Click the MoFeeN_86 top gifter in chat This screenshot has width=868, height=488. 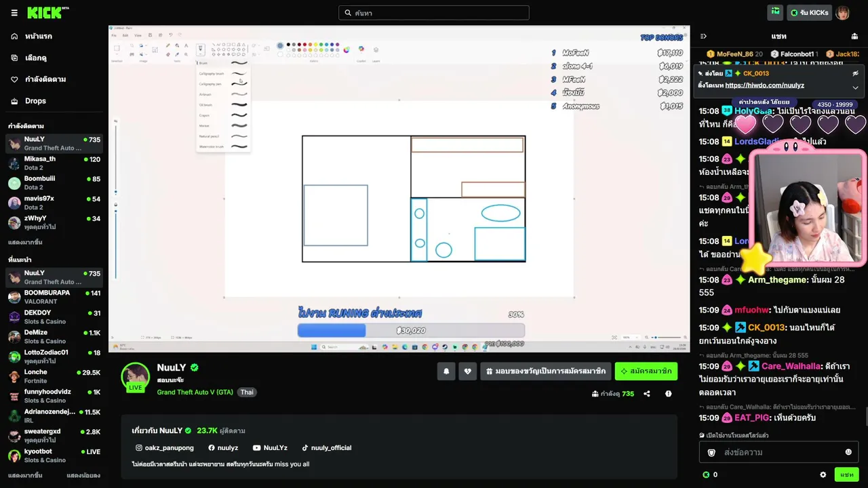coord(735,54)
